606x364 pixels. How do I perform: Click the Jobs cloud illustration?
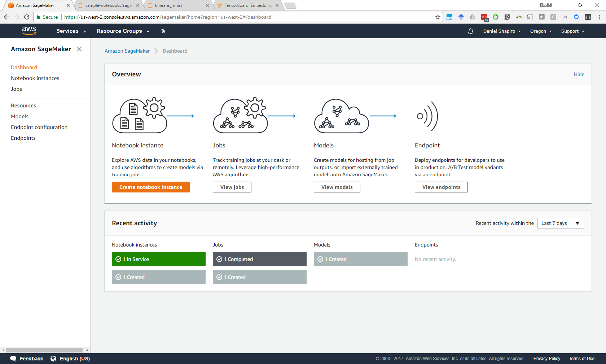click(240, 115)
